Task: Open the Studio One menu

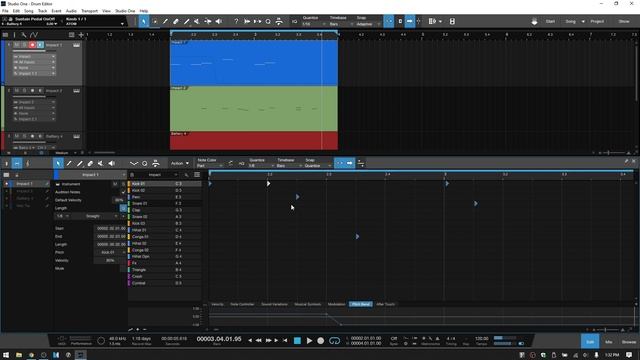Action: coord(125,11)
